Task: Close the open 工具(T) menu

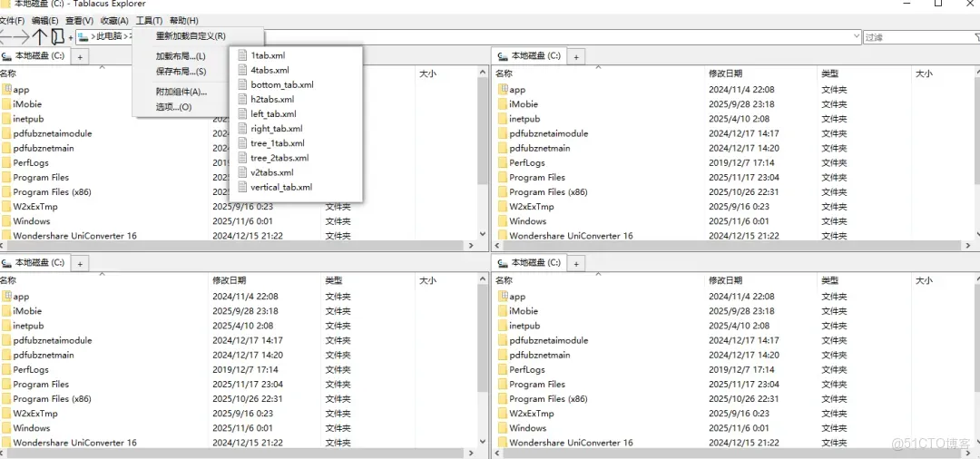Action: click(x=150, y=21)
